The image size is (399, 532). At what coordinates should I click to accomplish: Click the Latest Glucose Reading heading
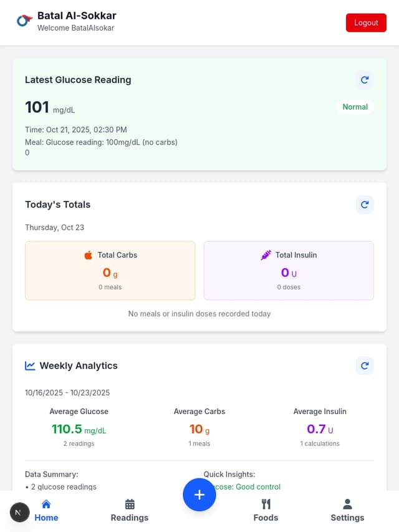(78, 80)
